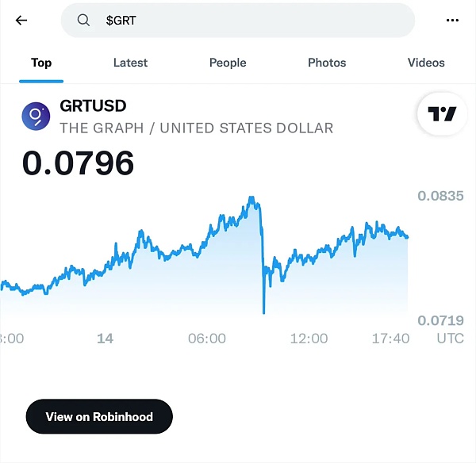Image resolution: width=476 pixels, height=463 pixels.
Task: Click the GRTUSD ticker title
Action: pos(93,106)
